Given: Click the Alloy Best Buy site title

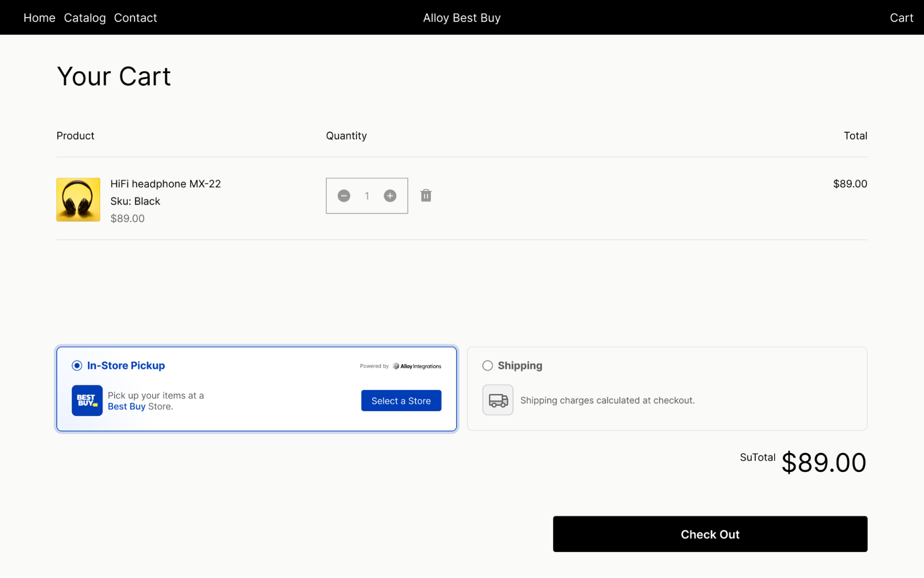Looking at the screenshot, I should coord(461,18).
